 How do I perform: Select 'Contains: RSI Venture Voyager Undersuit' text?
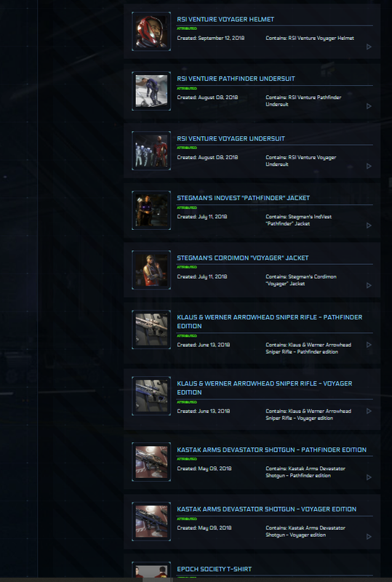click(301, 161)
